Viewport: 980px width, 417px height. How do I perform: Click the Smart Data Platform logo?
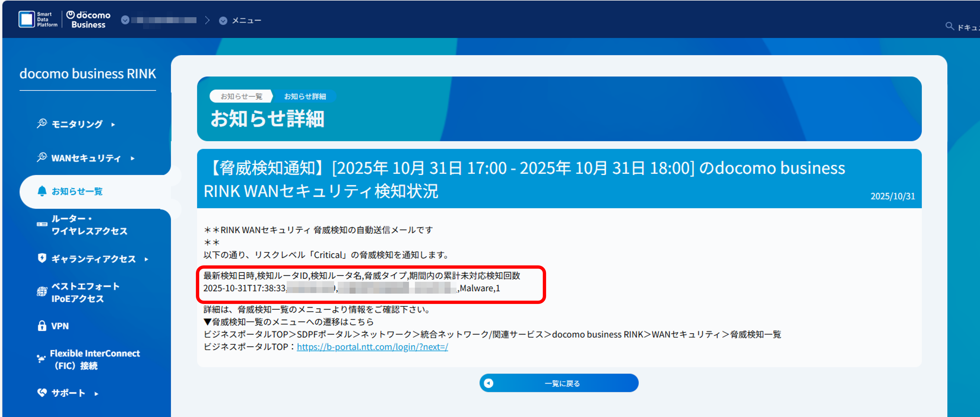pyautogui.click(x=38, y=19)
